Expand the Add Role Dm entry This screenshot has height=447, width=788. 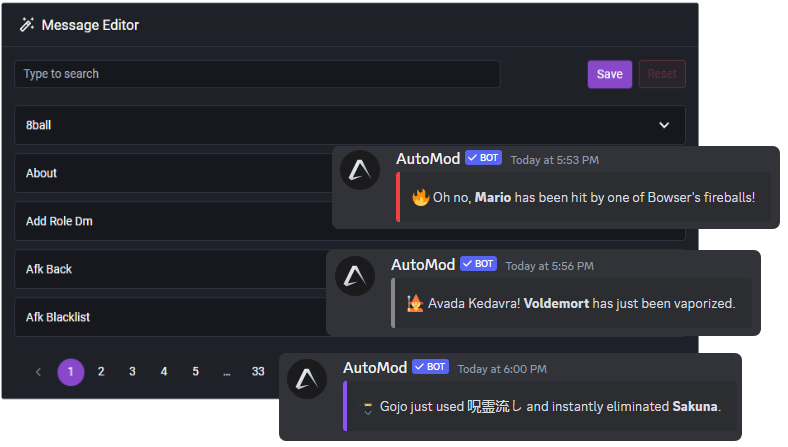(x=173, y=221)
